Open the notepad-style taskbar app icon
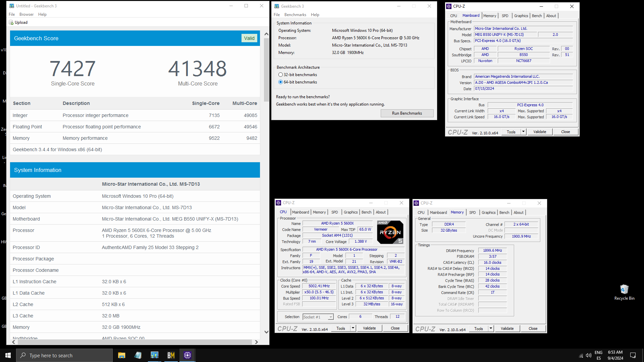The height and width of the screenshot is (362, 644). point(138,355)
